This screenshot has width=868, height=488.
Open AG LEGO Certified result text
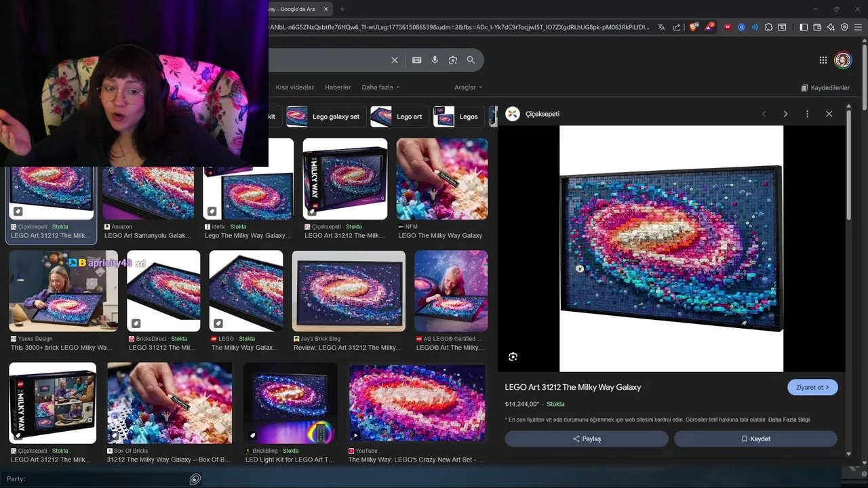(450, 347)
